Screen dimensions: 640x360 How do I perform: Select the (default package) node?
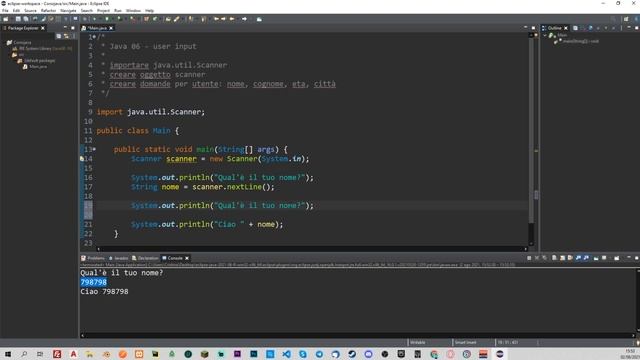36,60
